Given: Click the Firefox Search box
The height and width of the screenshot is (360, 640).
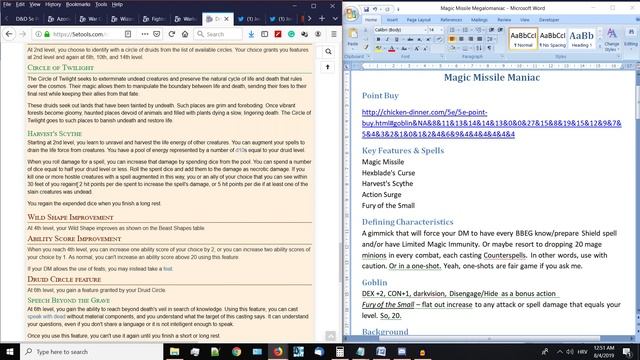Looking at the screenshot, I should point(218,34).
